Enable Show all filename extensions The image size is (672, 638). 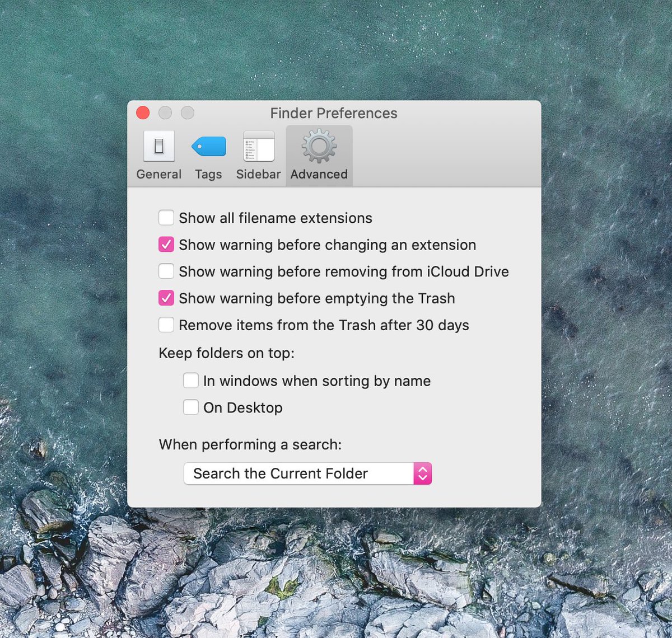[166, 217]
